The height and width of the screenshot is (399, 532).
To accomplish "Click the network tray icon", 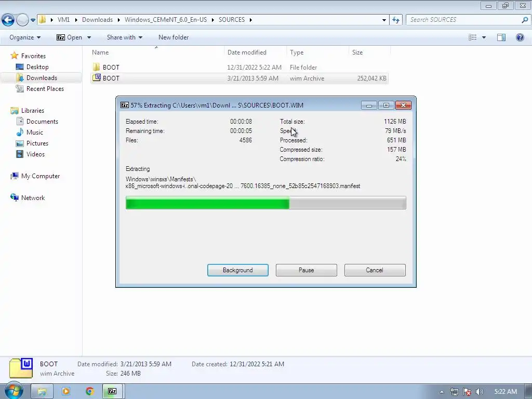I will pyautogui.click(x=454, y=392).
